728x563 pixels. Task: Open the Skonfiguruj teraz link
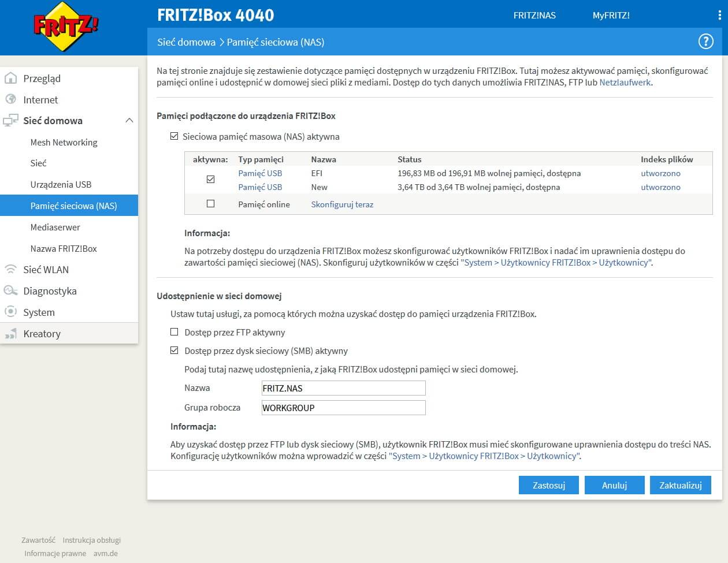(342, 204)
